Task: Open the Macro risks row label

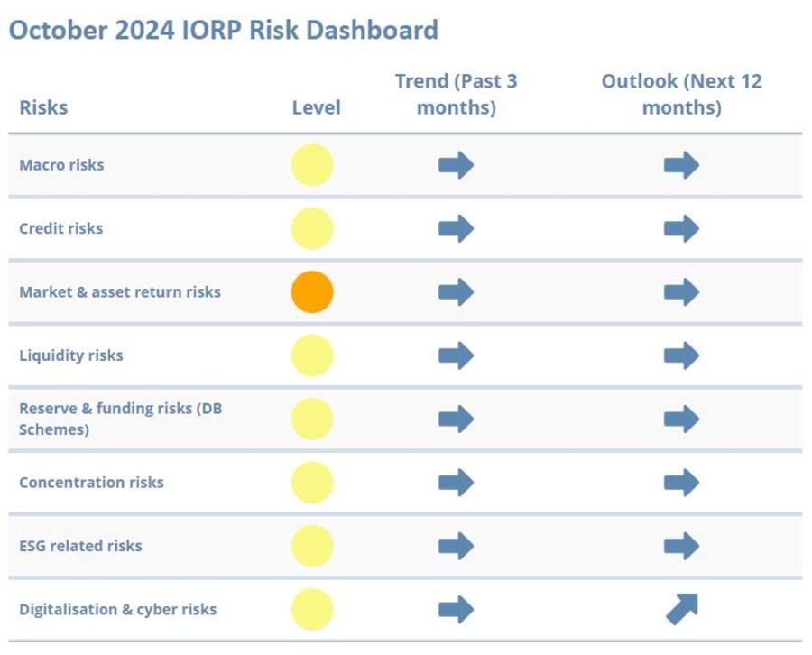Action: tap(61, 165)
